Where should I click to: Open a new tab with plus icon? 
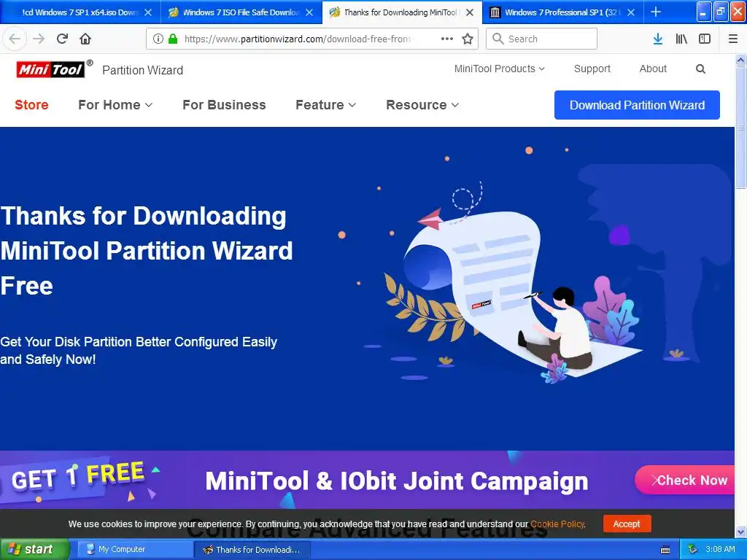pos(656,12)
